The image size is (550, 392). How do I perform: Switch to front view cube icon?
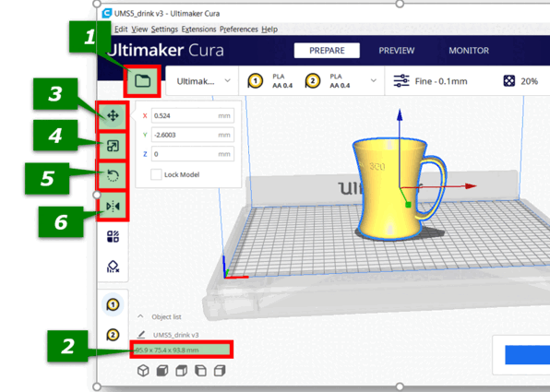coord(162,371)
